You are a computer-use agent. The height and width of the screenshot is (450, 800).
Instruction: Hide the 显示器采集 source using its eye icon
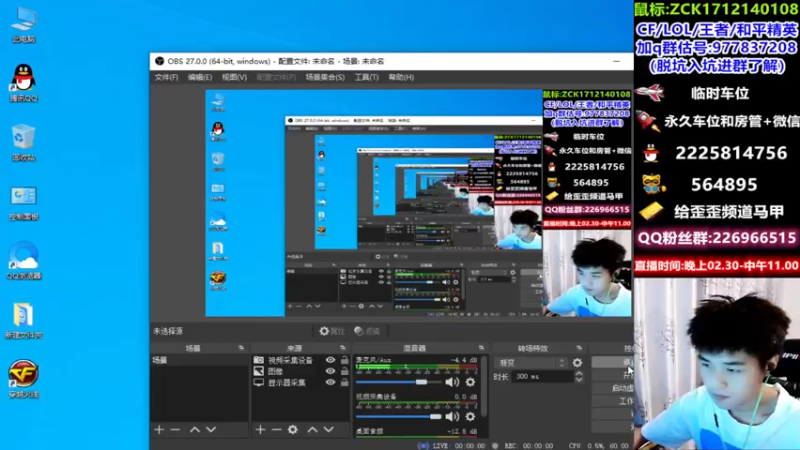pos(331,383)
